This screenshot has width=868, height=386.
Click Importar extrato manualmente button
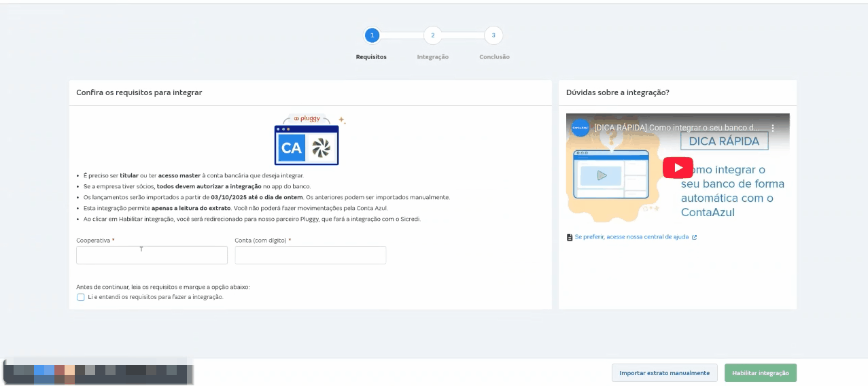pyautogui.click(x=664, y=373)
